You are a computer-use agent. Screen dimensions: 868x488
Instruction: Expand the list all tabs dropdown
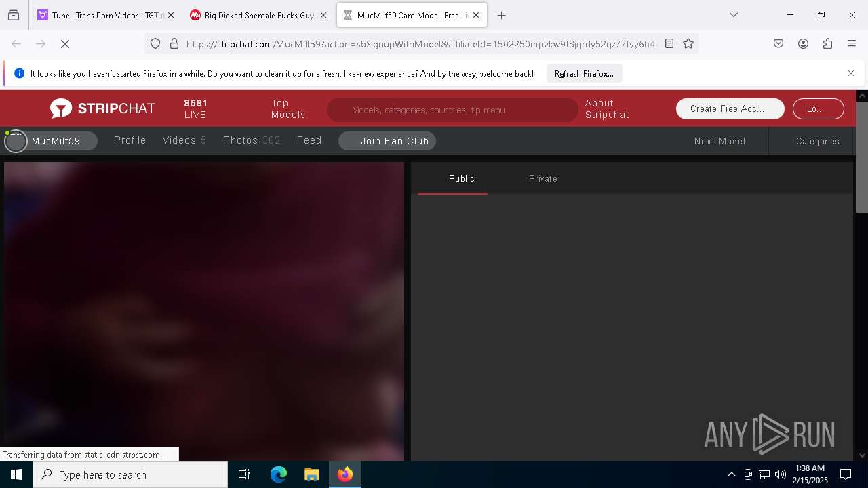pyautogui.click(x=733, y=15)
